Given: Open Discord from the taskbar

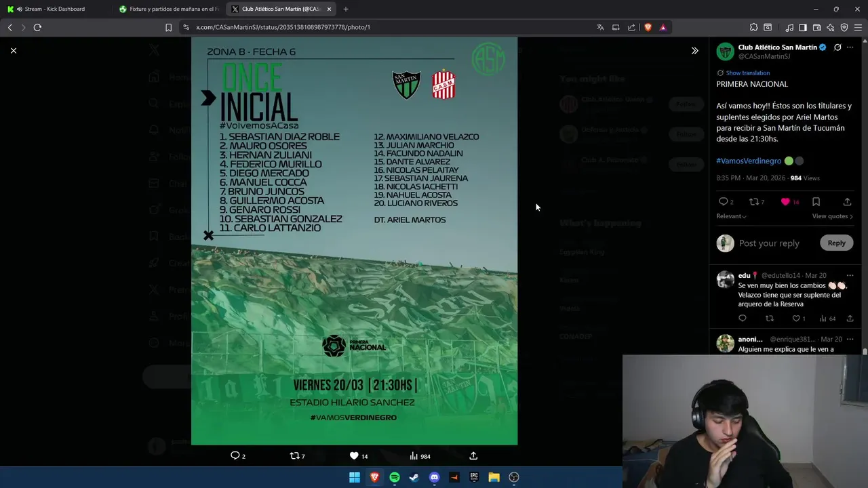Looking at the screenshot, I should point(434,477).
